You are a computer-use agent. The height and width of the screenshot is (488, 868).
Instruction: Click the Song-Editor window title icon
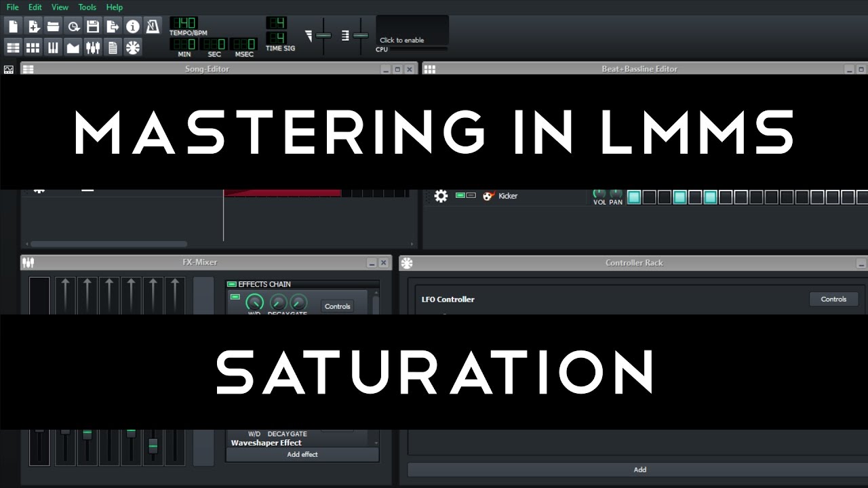(x=28, y=69)
